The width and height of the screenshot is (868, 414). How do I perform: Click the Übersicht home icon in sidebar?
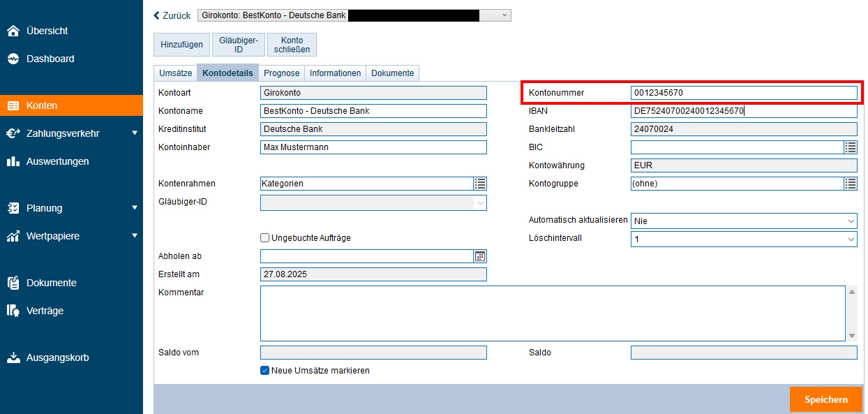coord(13,31)
